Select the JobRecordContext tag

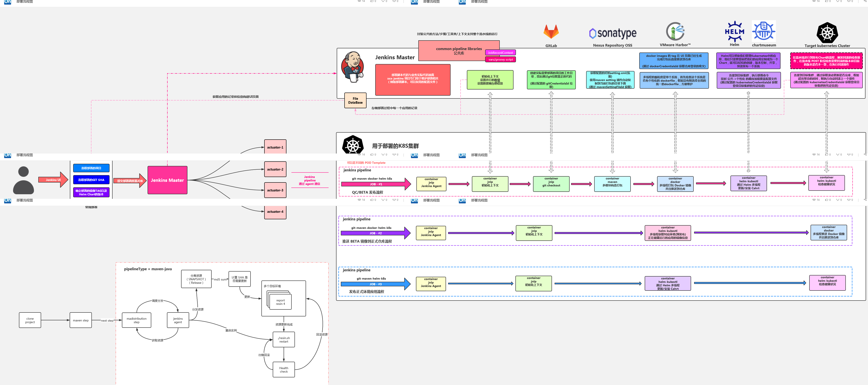(500, 53)
